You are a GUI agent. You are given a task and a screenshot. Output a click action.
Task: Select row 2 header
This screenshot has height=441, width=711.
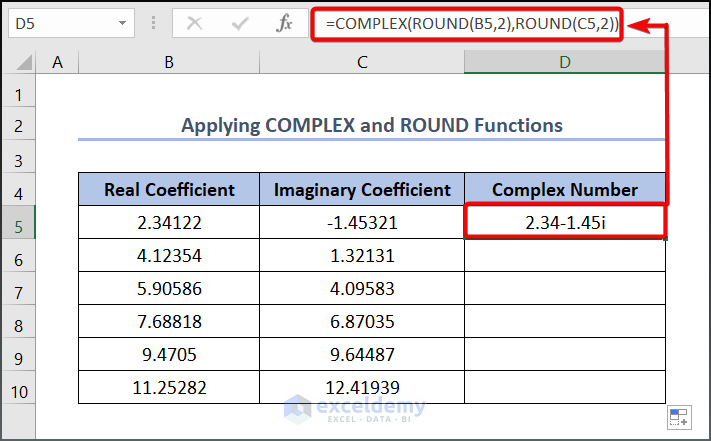pyautogui.click(x=18, y=124)
